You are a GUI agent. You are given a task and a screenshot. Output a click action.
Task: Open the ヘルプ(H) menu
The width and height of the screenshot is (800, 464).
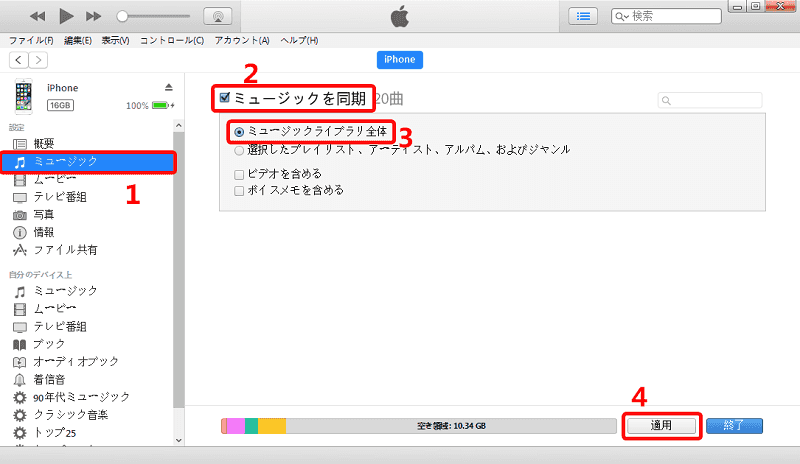coord(299,40)
